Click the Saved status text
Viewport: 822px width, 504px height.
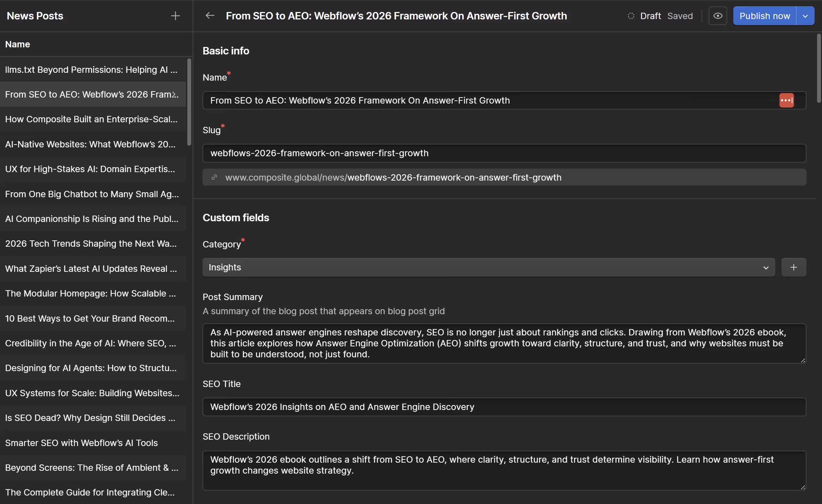coord(680,16)
